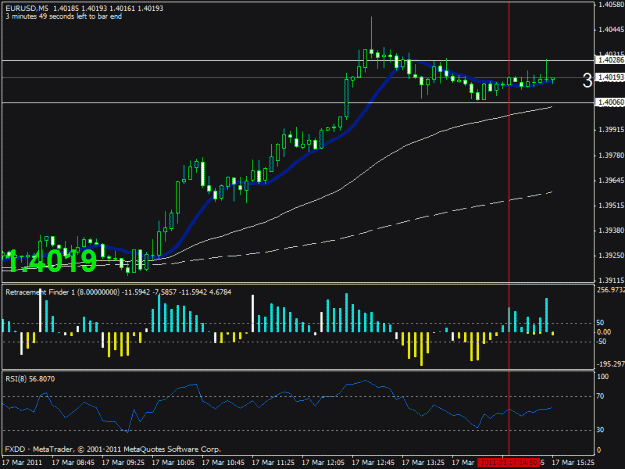
Task: Click the 1.39380 price scale value
Action: (611, 230)
